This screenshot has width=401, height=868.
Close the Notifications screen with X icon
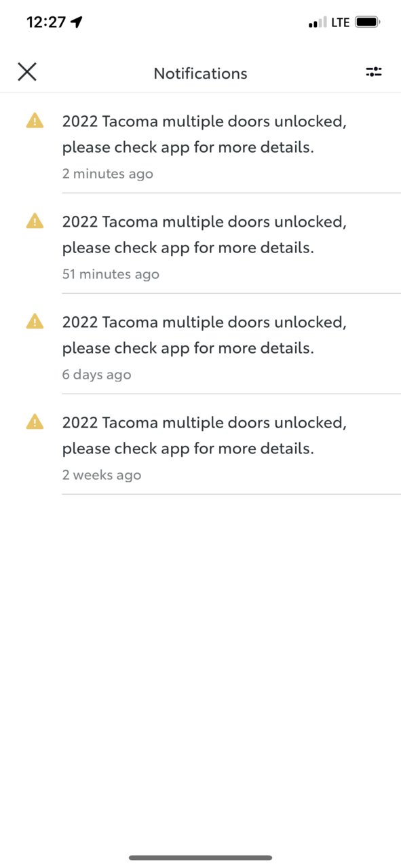[x=27, y=72]
